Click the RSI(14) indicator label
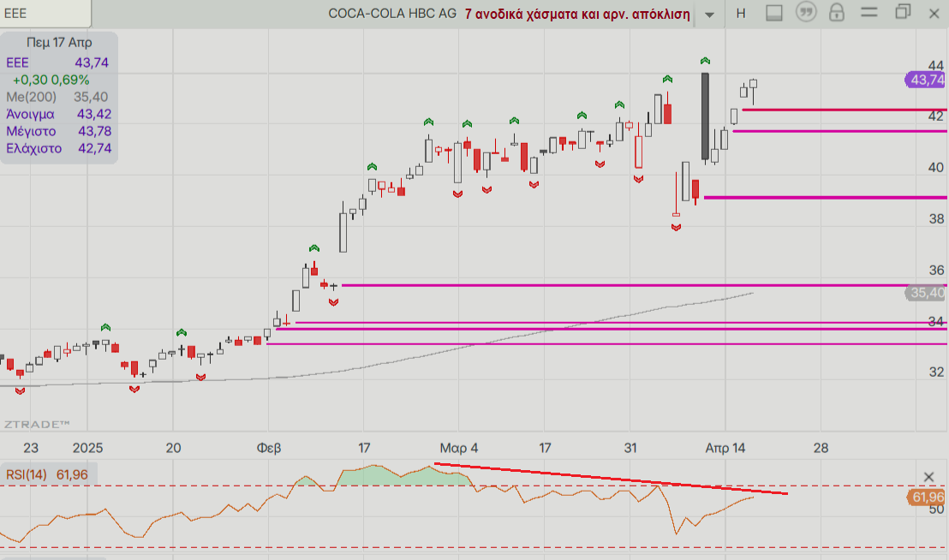 click(26, 474)
